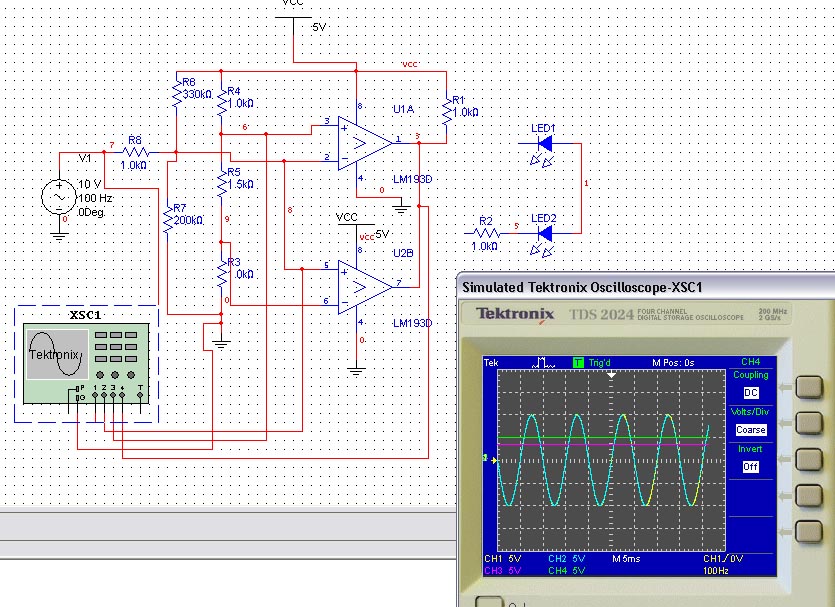This screenshot has width=835, height=607.
Task: Click the M 5ms timebase readout
Action: pyautogui.click(x=626, y=559)
